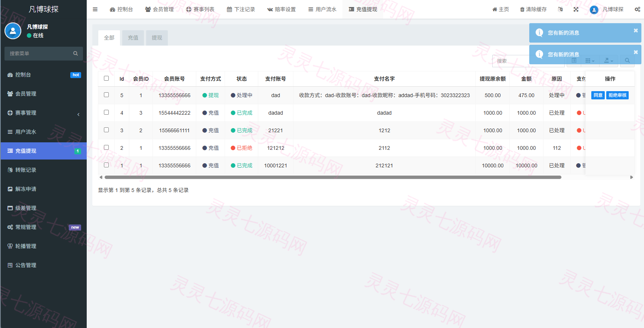Screen dimensions: 644x328
Task: Click the magnifier icon in the sidebar search
Action: (76, 53)
